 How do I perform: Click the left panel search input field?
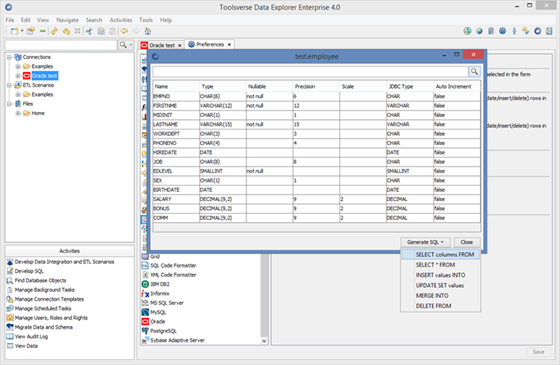[61, 45]
